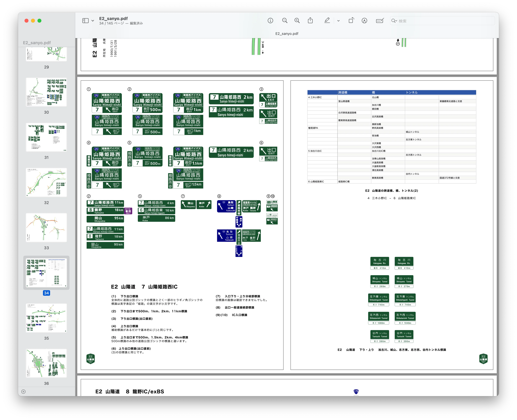Image resolution: width=517 pixels, height=420 pixels.
Task: Toggle the sidebar view button
Action: [85, 21]
